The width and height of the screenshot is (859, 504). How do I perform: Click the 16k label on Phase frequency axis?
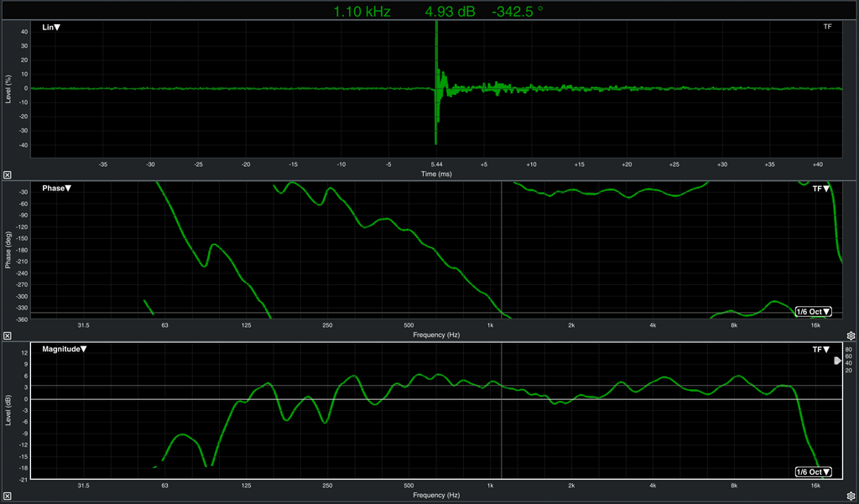[815, 325]
